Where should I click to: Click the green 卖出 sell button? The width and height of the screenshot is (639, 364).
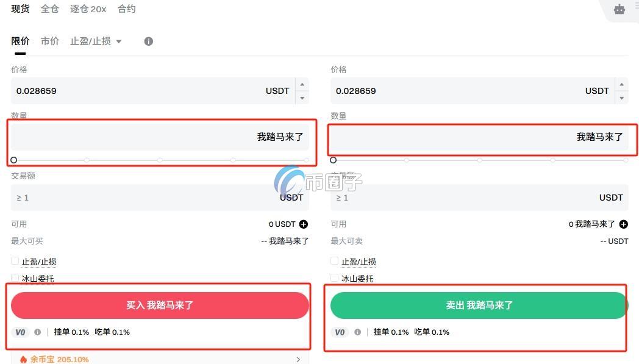(x=479, y=305)
